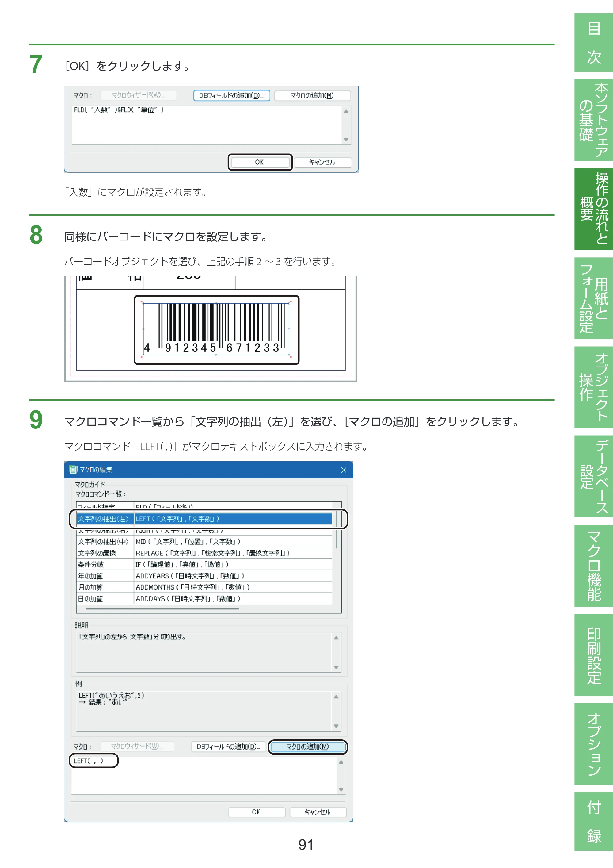This screenshot has height=868, width=613.
Task: Select the barcode object 4912345671233
Action: (216, 329)
